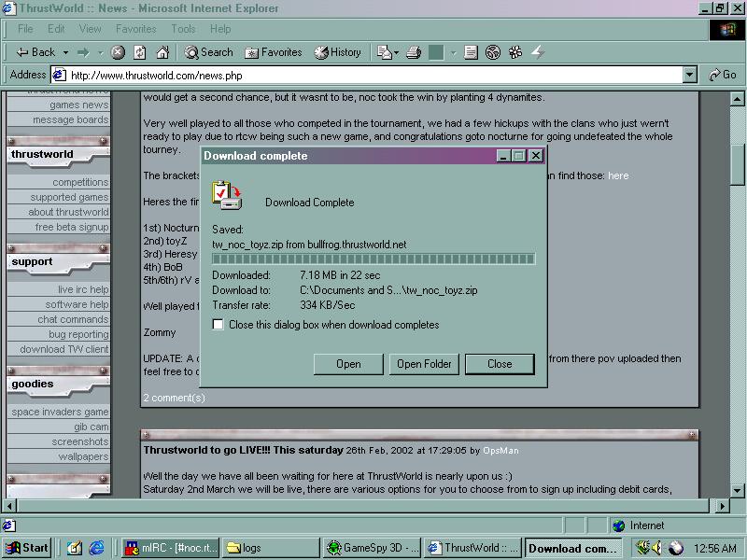
Task: Click the Mail envelope toolbar icon
Action: point(384,52)
